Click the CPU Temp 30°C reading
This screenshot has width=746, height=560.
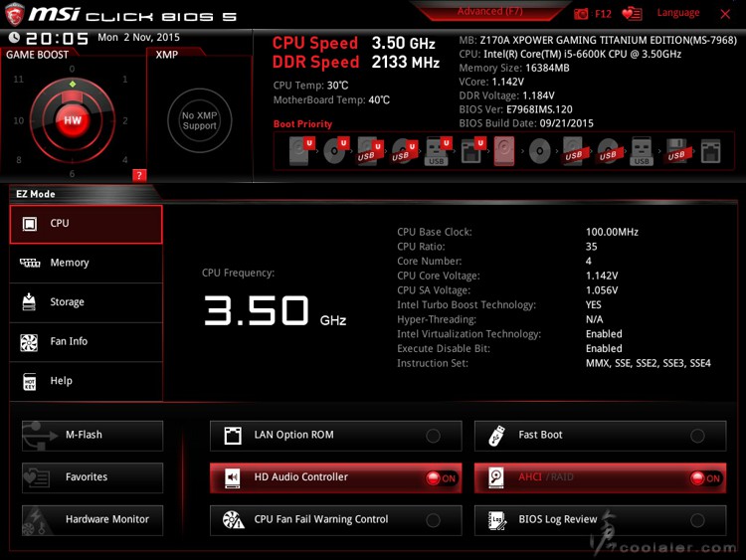(338, 86)
